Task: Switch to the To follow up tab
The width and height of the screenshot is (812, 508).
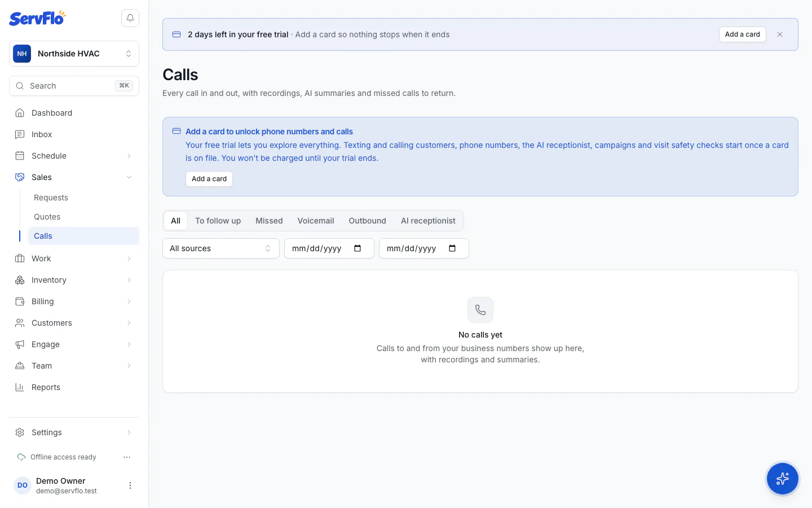Action: pyautogui.click(x=218, y=221)
